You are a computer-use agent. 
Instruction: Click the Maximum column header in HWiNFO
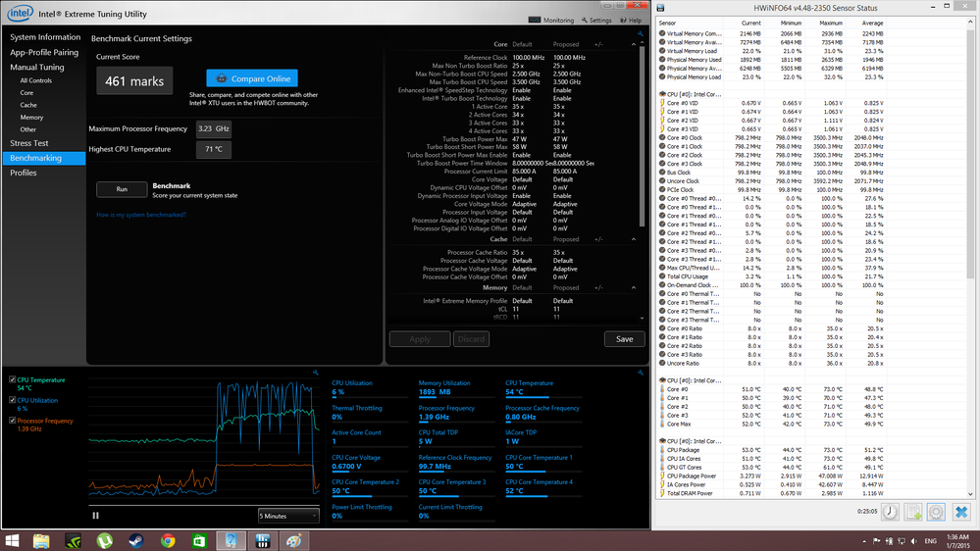click(x=831, y=23)
